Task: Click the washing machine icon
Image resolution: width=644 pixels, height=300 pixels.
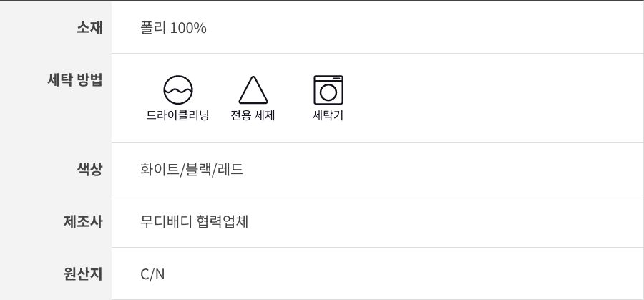Action: (328, 89)
